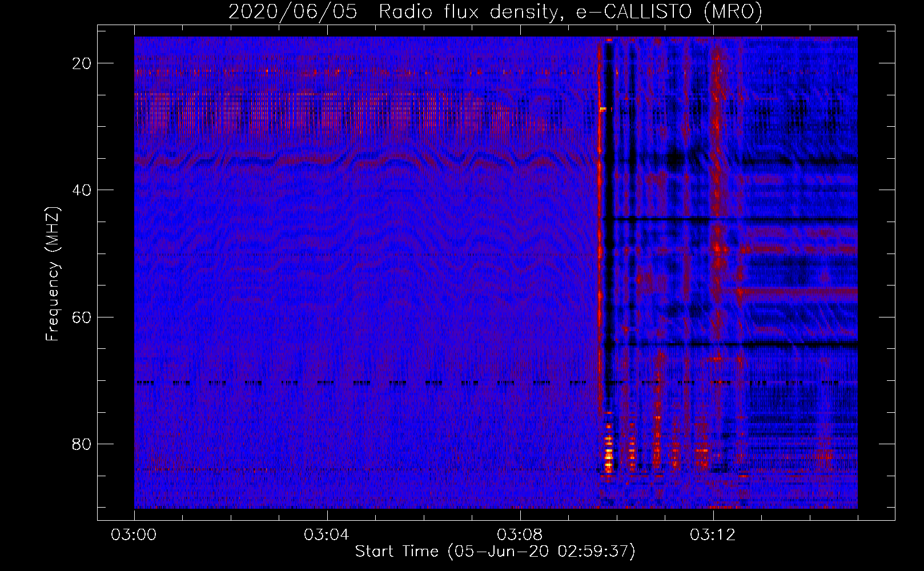Click the 'Start Time (05-Jun-20 02:59:37)' axis label
Screen dimensions: 924x571
[495, 552]
